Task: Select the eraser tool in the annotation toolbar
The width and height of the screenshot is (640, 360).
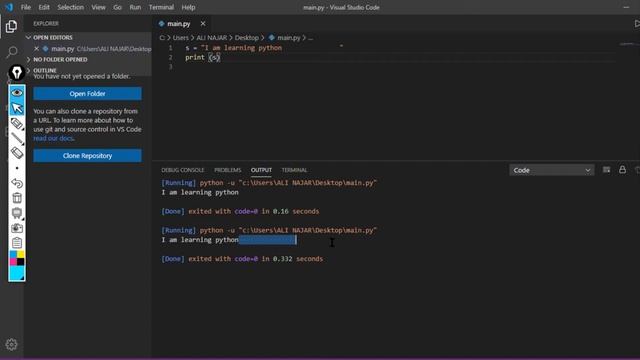Action: click(17, 153)
